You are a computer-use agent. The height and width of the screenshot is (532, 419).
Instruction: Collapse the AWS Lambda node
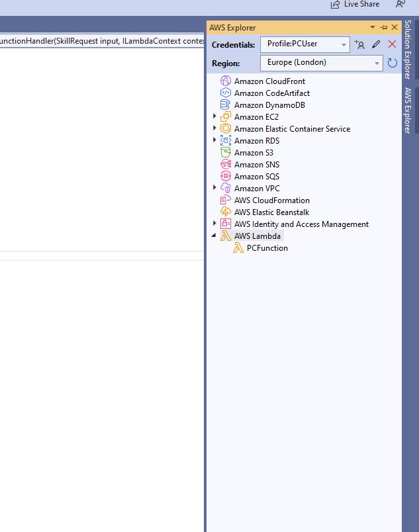pyautogui.click(x=214, y=236)
